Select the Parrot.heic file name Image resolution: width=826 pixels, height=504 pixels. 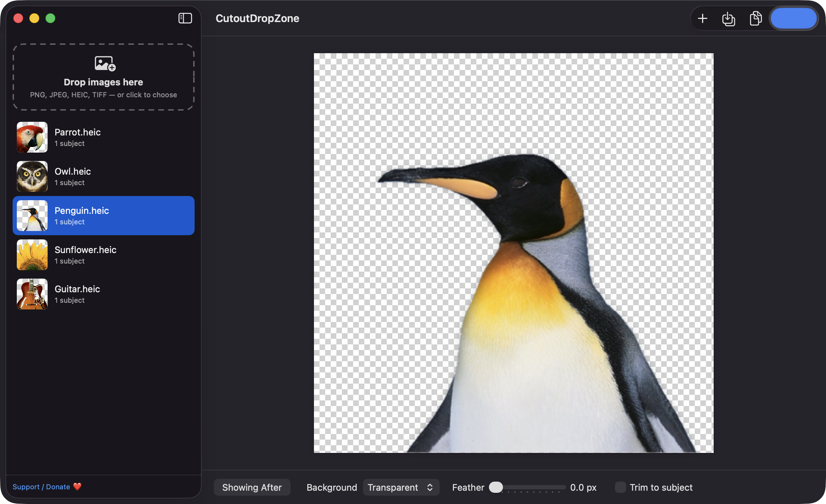point(78,132)
